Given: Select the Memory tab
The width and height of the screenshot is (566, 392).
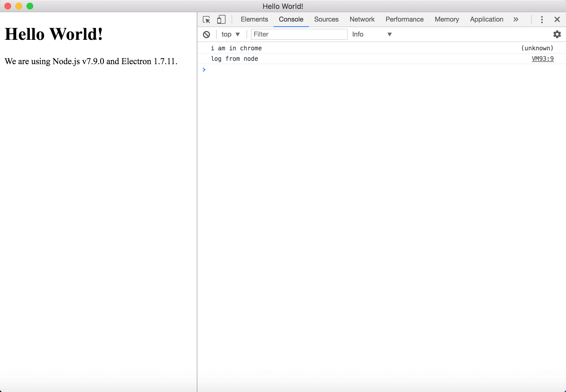Looking at the screenshot, I should click(447, 19).
